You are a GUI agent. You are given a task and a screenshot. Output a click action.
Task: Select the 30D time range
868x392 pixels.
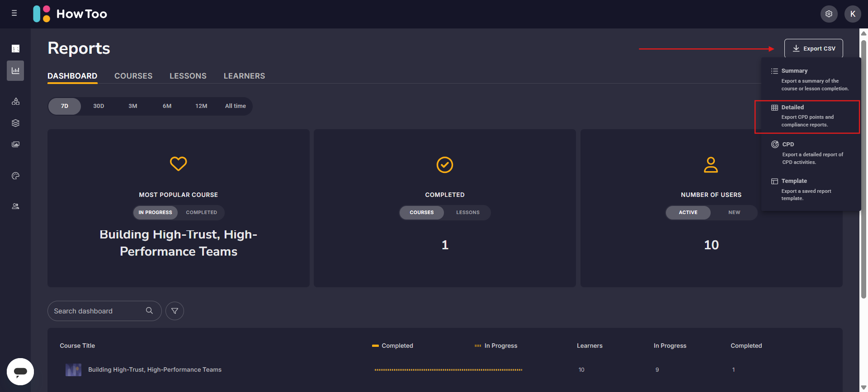(99, 106)
